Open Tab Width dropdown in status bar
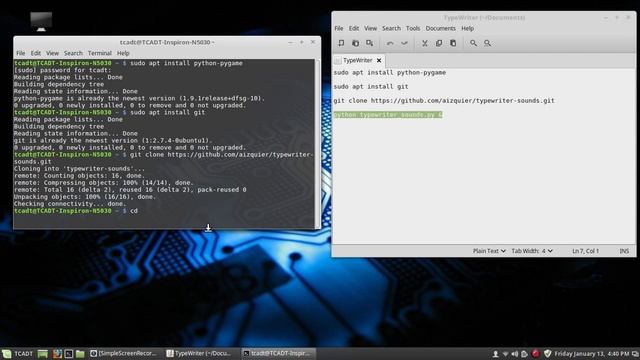 click(532, 251)
